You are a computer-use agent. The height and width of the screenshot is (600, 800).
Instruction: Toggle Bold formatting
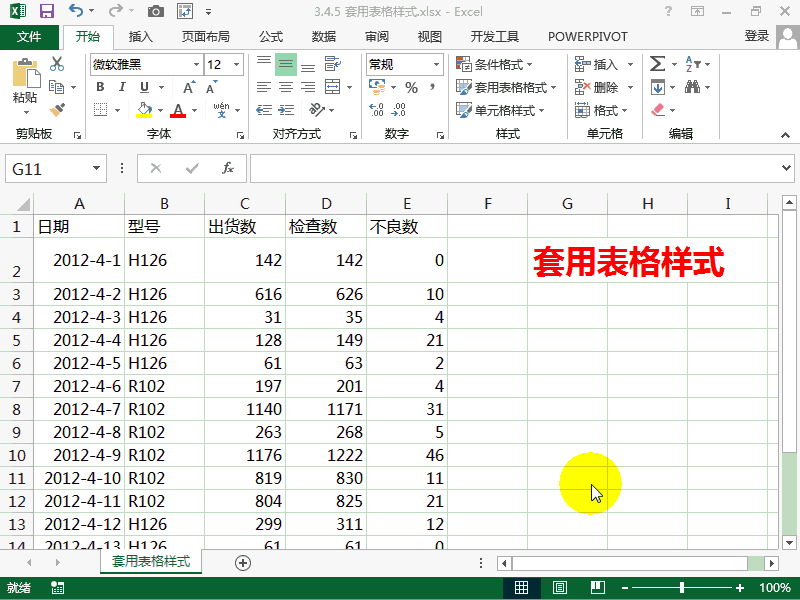click(x=101, y=87)
